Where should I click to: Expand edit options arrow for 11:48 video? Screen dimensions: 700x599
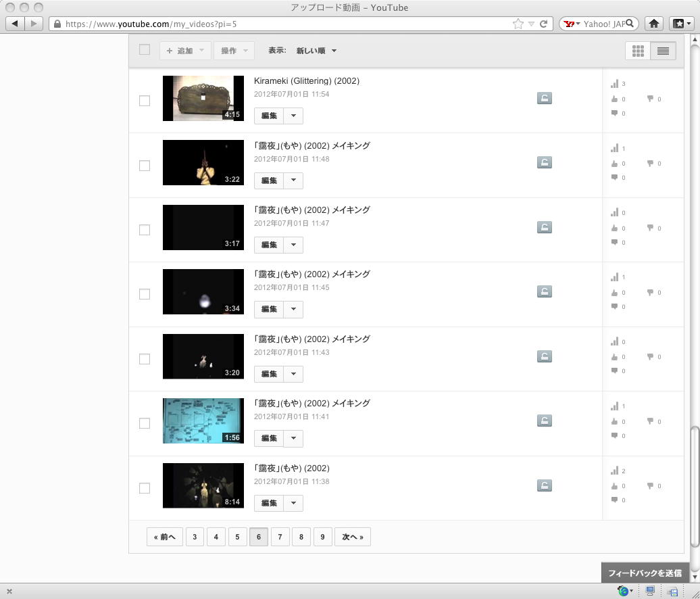tap(293, 181)
